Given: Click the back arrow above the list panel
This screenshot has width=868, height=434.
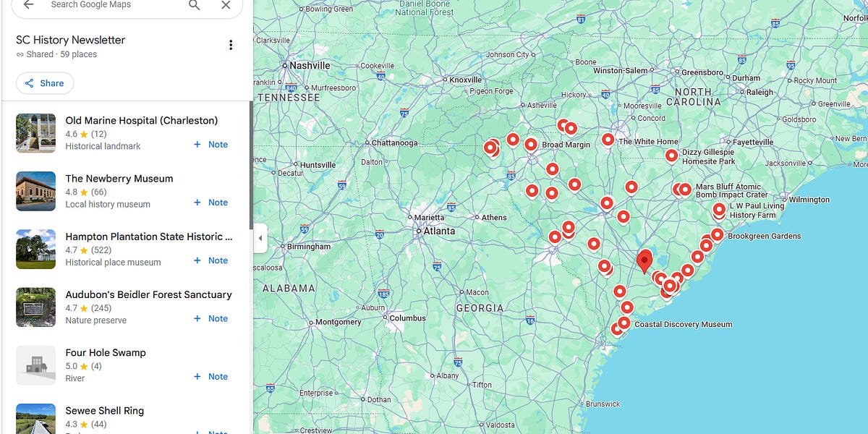Looking at the screenshot, I should (x=27, y=6).
